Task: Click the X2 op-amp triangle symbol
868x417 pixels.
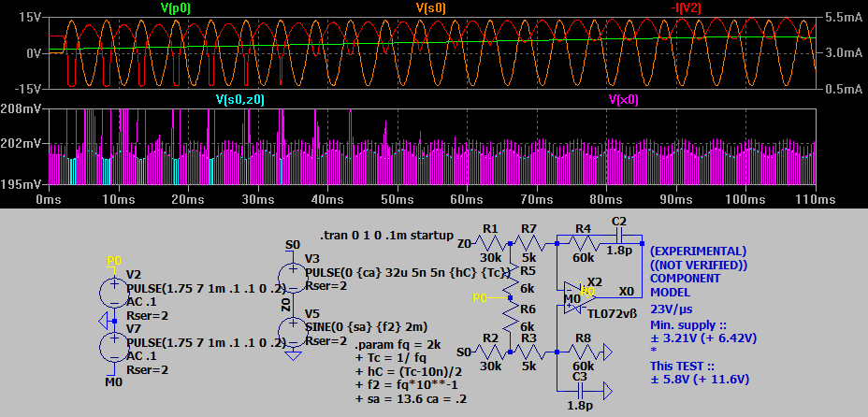Action: (x=573, y=298)
